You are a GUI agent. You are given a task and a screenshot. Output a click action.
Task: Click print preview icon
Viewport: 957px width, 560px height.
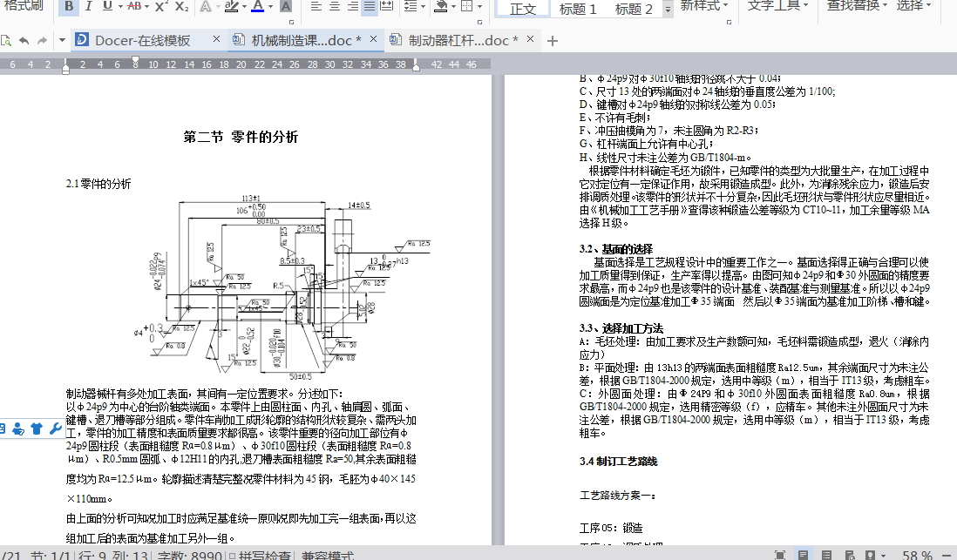5,41
